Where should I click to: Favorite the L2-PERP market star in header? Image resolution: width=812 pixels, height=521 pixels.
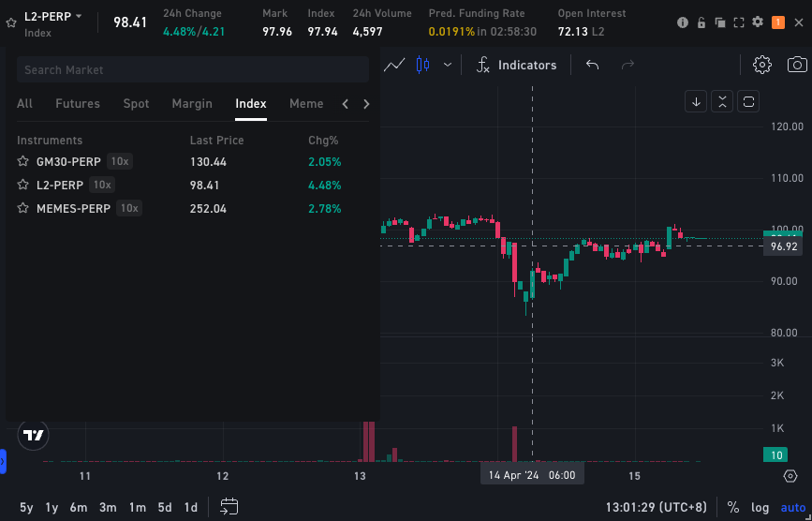11,23
